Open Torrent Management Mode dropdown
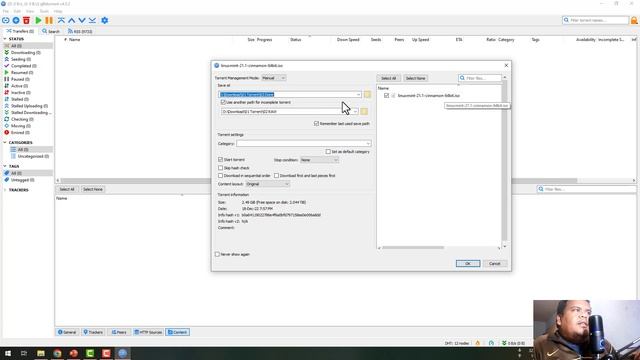Viewport: 640px width, 360px height. (273, 78)
